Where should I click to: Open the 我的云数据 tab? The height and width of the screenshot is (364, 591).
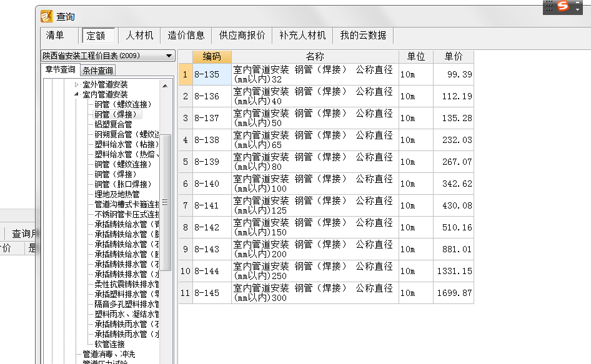tap(363, 36)
